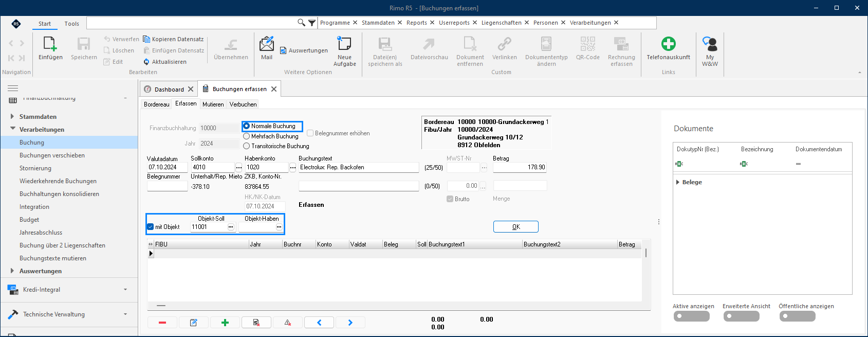
Task: Click the OK button
Action: (x=516, y=227)
